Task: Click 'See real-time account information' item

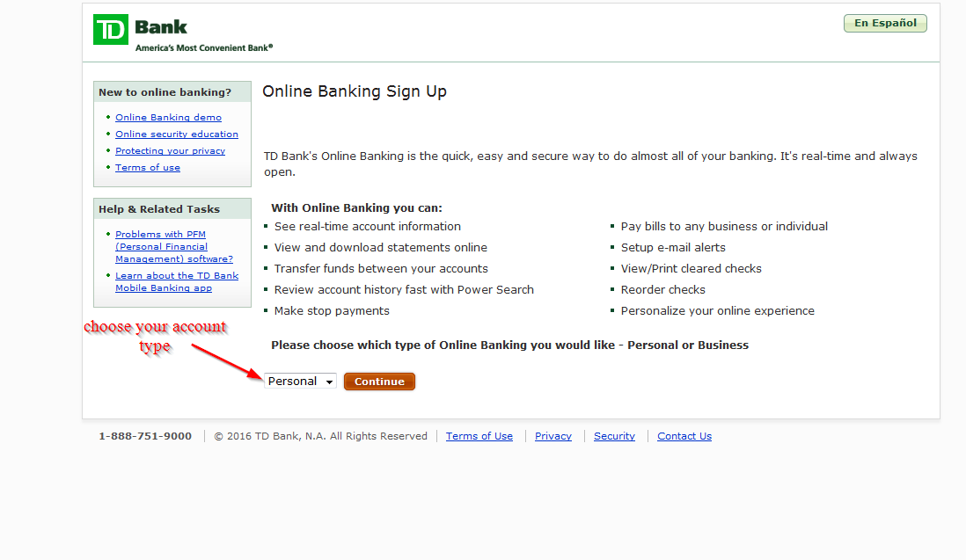Action: tap(367, 227)
